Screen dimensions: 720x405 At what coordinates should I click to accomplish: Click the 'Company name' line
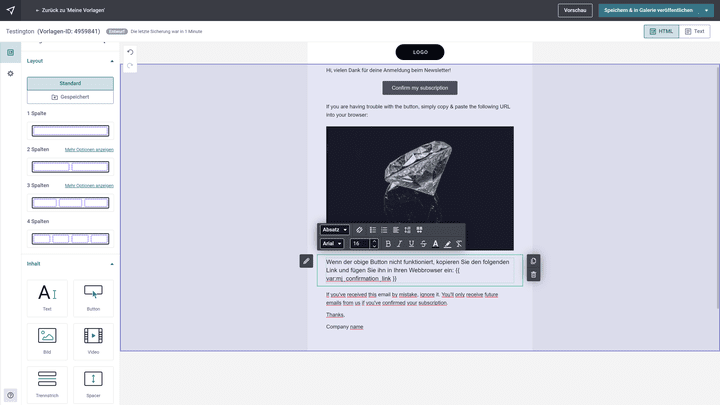coord(344,326)
